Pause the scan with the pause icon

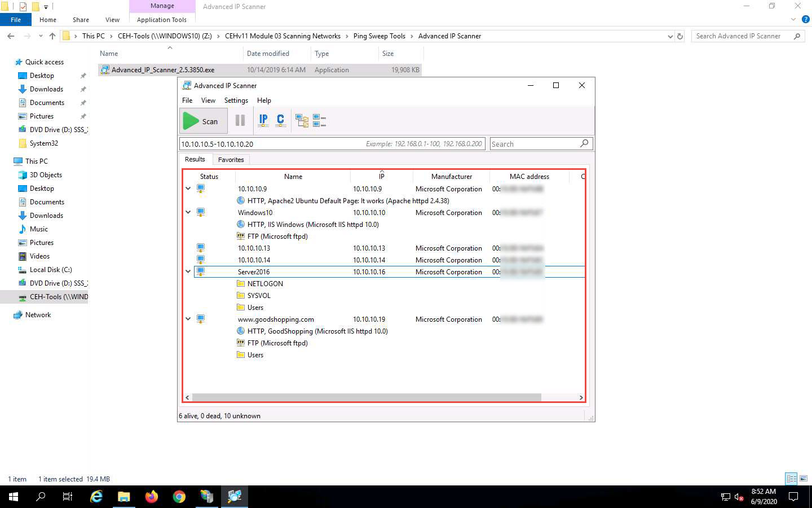pyautogui.click(x=240, y=120)
